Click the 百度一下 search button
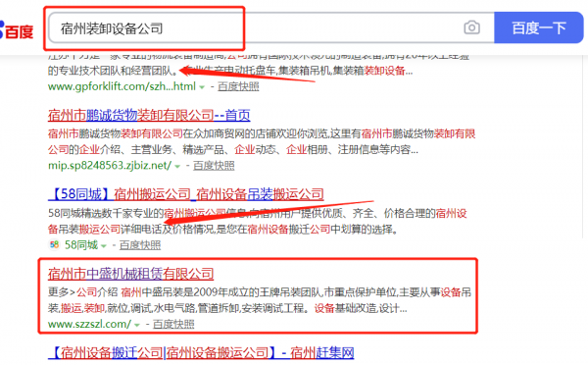This screenshot has height=365, width=588. (539, 27)
